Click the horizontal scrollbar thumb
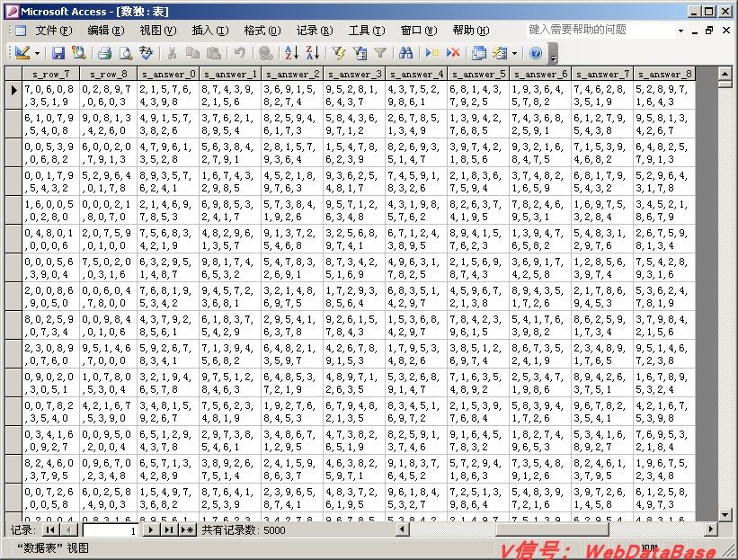The image size is (738, 560). pos(553,529)
